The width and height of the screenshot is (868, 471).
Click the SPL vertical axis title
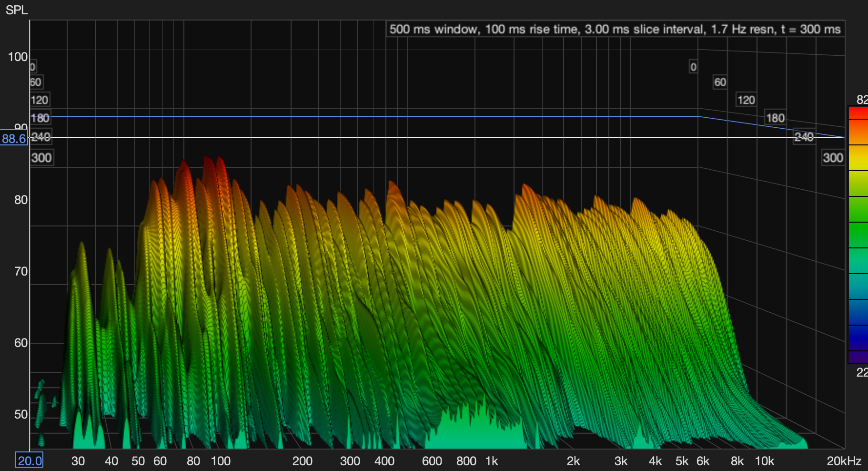point(17,10)
